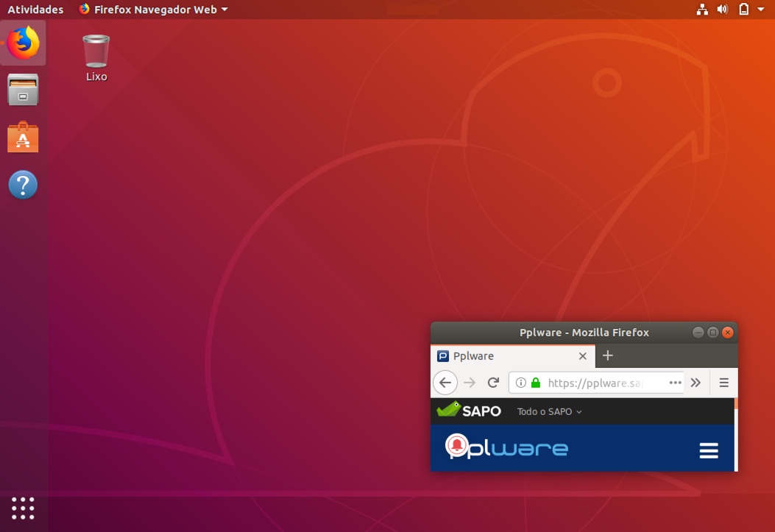This screenshot has height=532, width=775.
Task: Open the Atividades overview
Action: click(35, 10)
